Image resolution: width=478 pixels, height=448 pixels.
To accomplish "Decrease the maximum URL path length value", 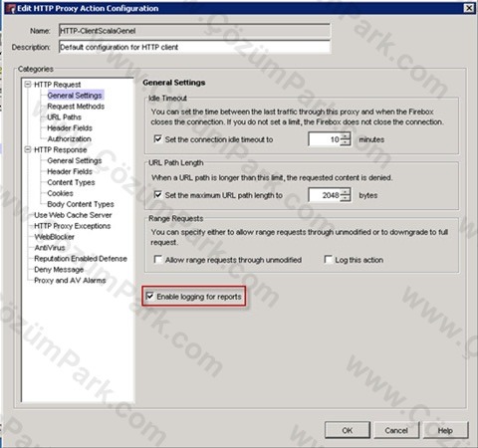I will (x=346, y=198).
